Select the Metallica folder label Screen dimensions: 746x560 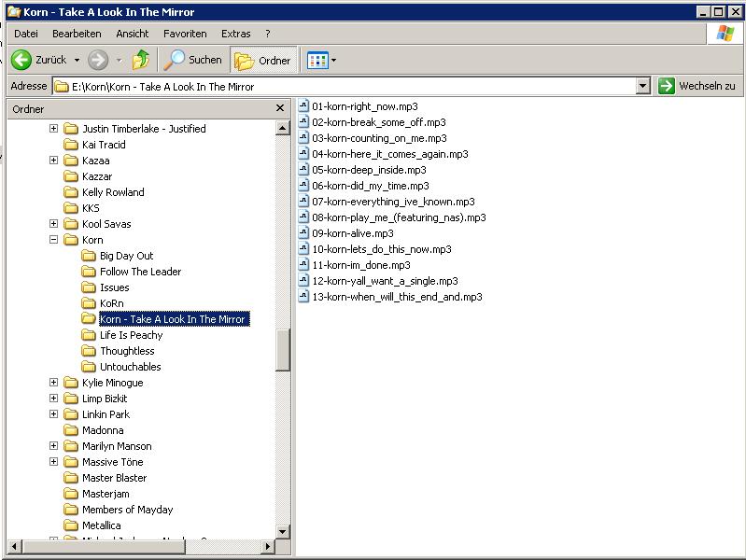pyautogui.click(x=102, y=525)
